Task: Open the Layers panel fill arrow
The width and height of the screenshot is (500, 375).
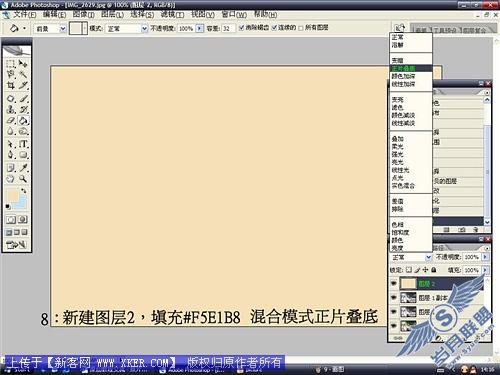Action: [x=485, y=270]
